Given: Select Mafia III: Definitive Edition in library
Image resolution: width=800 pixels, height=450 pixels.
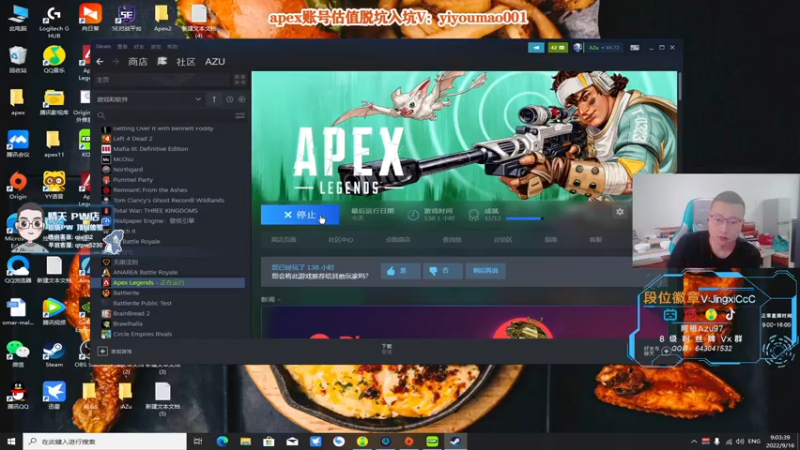Looking at the screenshot, I should (x=151, y=149).
